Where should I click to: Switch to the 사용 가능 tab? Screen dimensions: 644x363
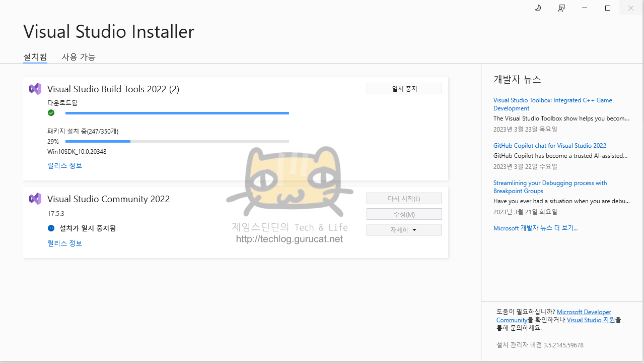79,57
